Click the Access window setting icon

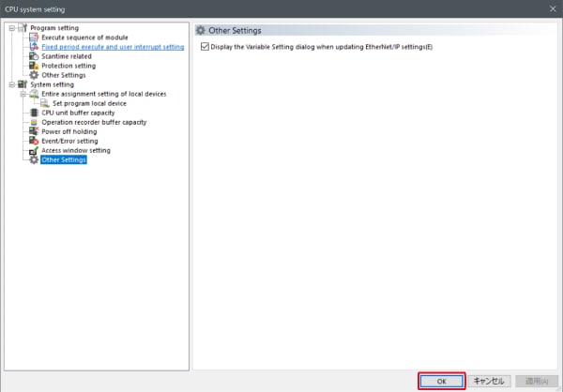pos(34,150)
